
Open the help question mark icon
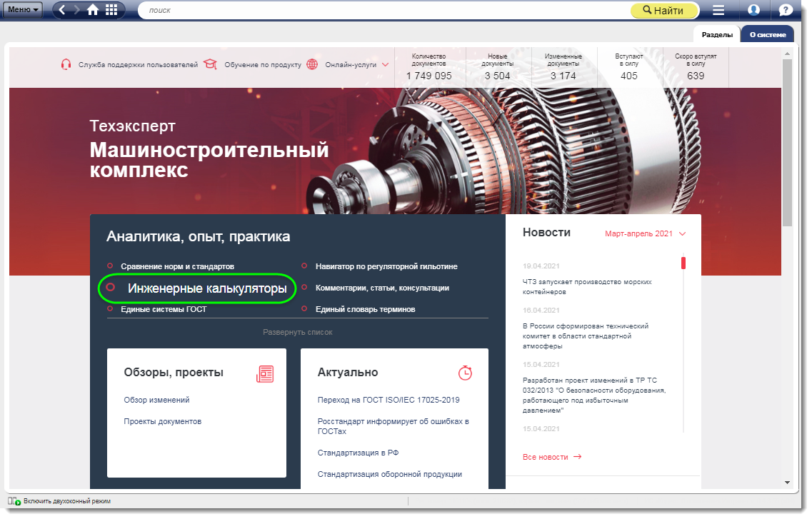786,10
